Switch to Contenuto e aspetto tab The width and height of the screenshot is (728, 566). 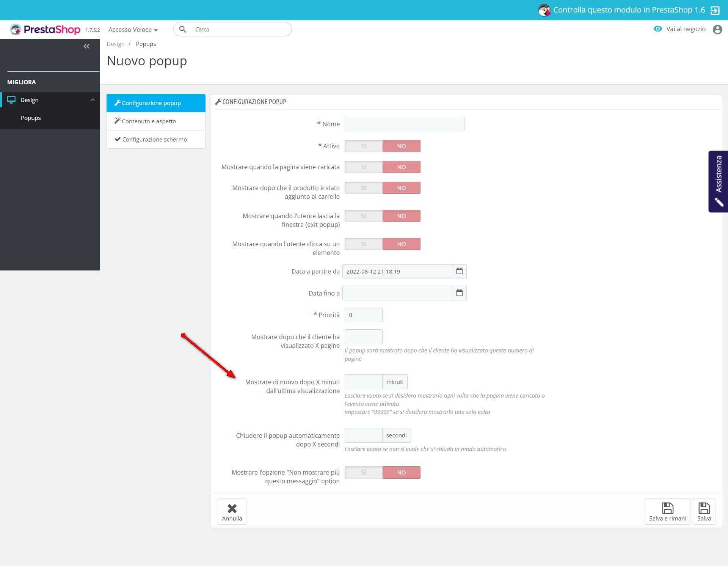(x=149, y=121)
